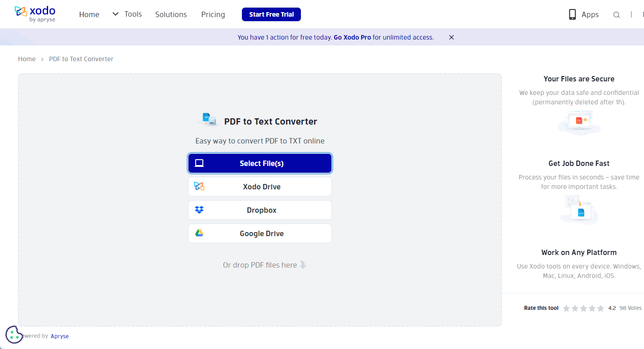Open the Apps phone icon
This screenshot has height=349, width=644.
pyautogui.click(x=572, y=14)
